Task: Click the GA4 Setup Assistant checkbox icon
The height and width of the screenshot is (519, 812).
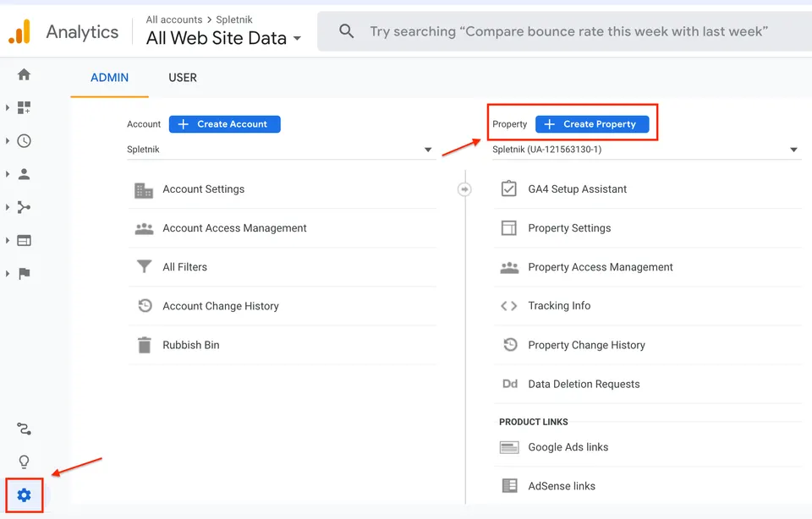Action: [x=508, y=188]
